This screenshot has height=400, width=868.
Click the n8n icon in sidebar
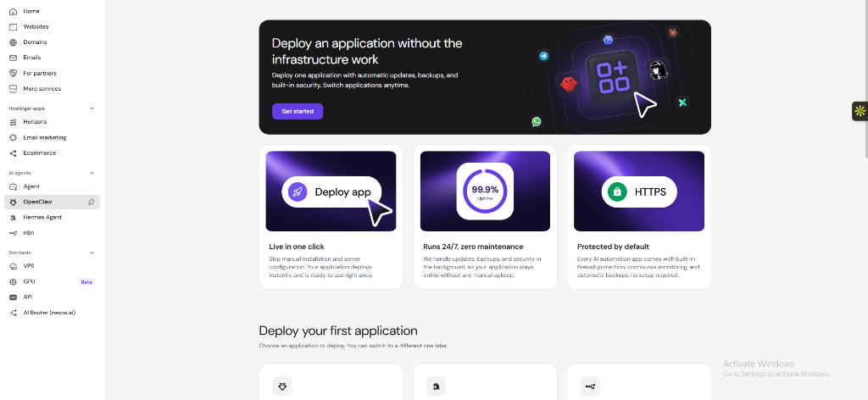pos(14,233)
